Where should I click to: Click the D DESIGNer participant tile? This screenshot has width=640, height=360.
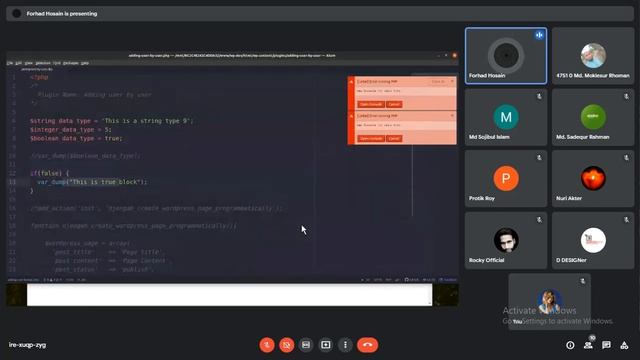pos(593,240)
